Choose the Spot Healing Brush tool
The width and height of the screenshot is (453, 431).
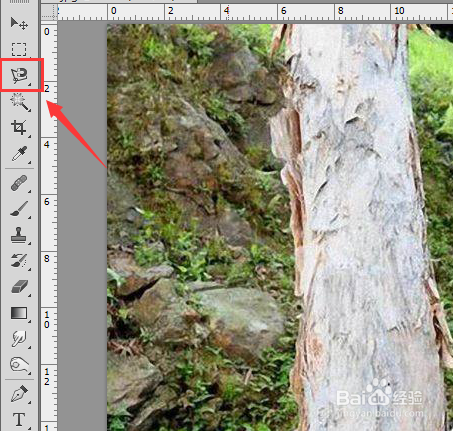click(19, 183)
